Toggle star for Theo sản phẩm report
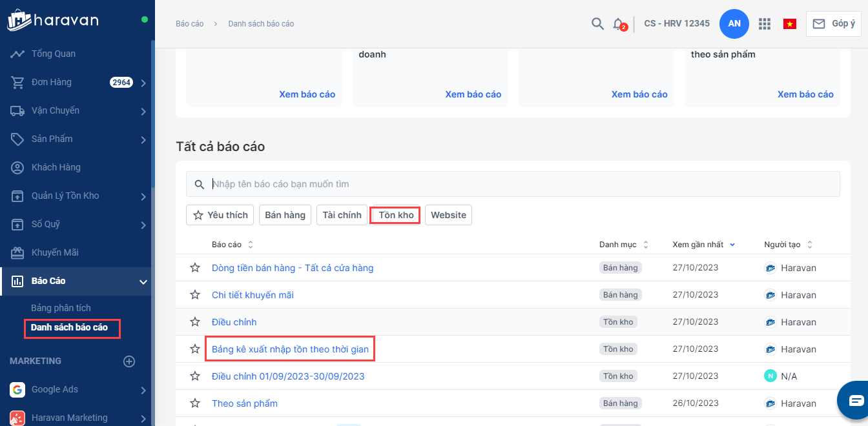Image resolution: width=868 pixels, height=426 pixels. pyautogui.click(x=195, y=403)
